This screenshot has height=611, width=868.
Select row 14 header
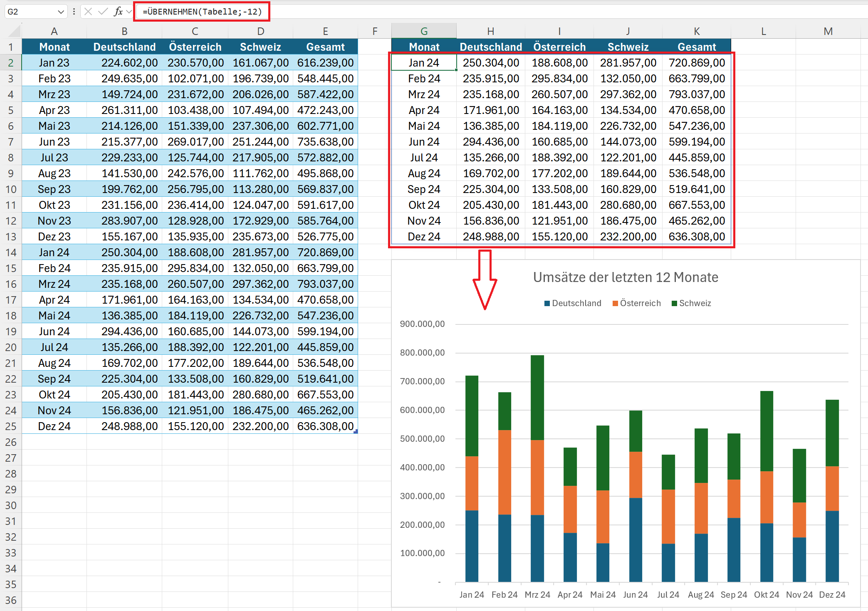(11, 252)
